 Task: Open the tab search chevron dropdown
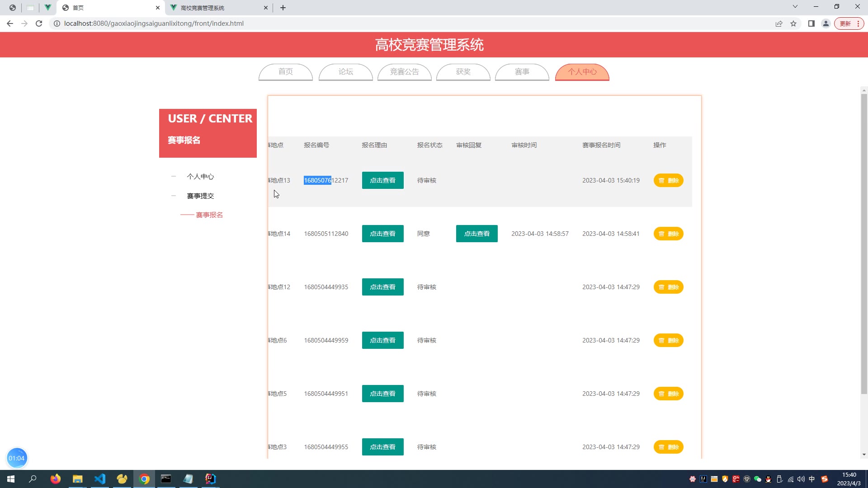[x=795, y=7]
